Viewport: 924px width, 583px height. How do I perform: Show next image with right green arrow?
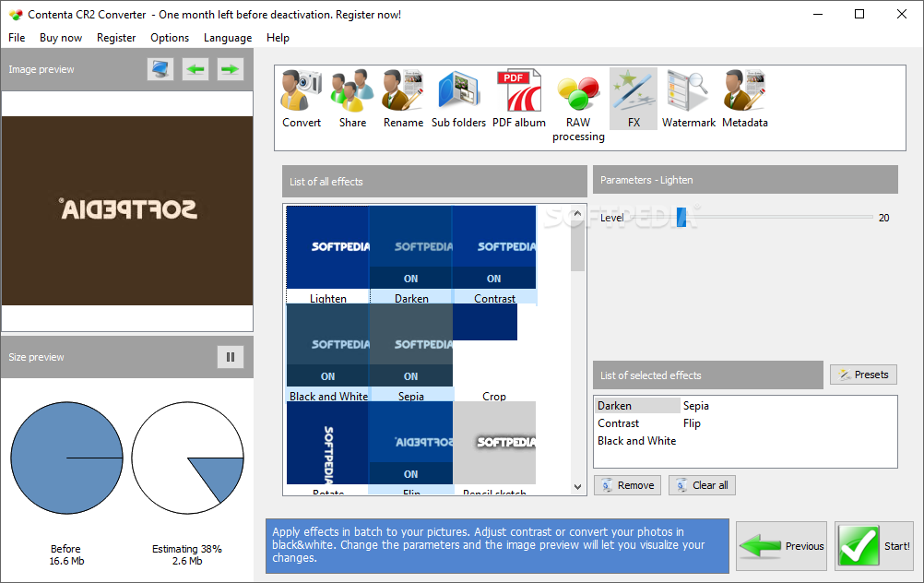[x=230, y=69]
